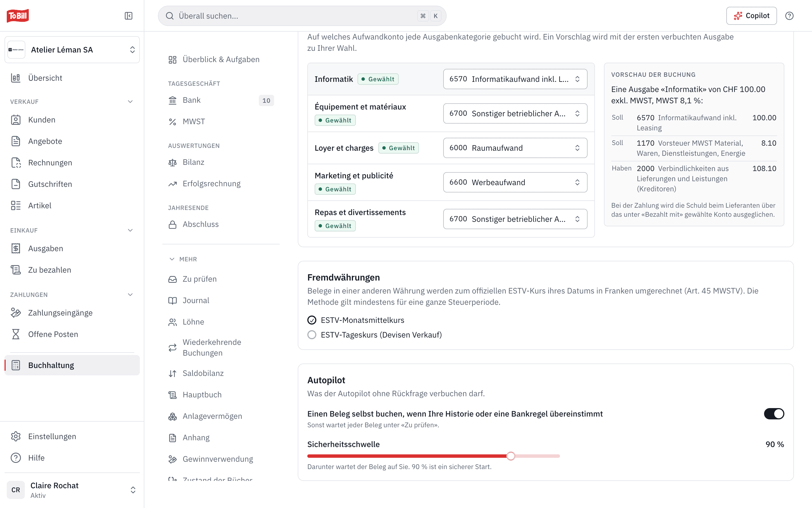The height and width of the screenshot is (508, 812).
Task: Open the Marketing et publicité account dropdown
Action: [515, 182]
